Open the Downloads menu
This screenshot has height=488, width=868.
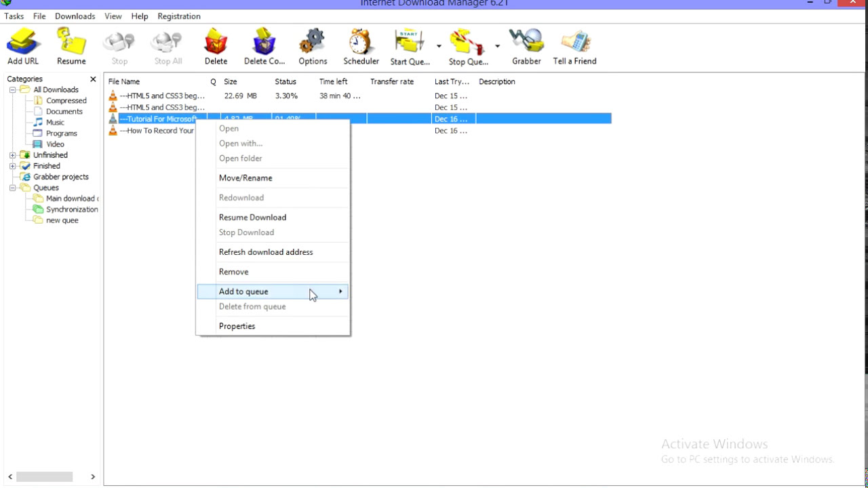click(75, 16)
